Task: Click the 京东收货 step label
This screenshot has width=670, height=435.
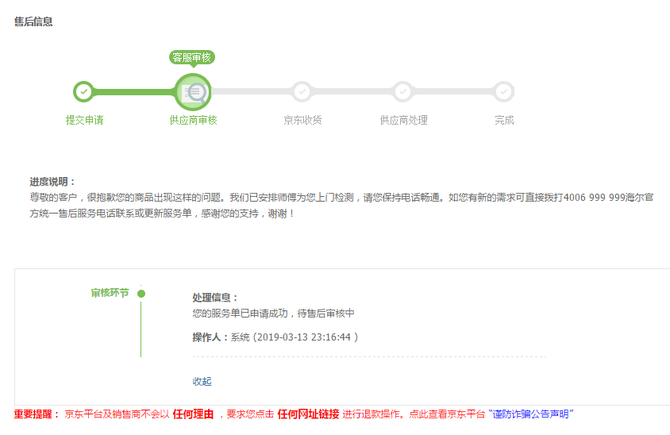Action: click(x=303, y=120)
